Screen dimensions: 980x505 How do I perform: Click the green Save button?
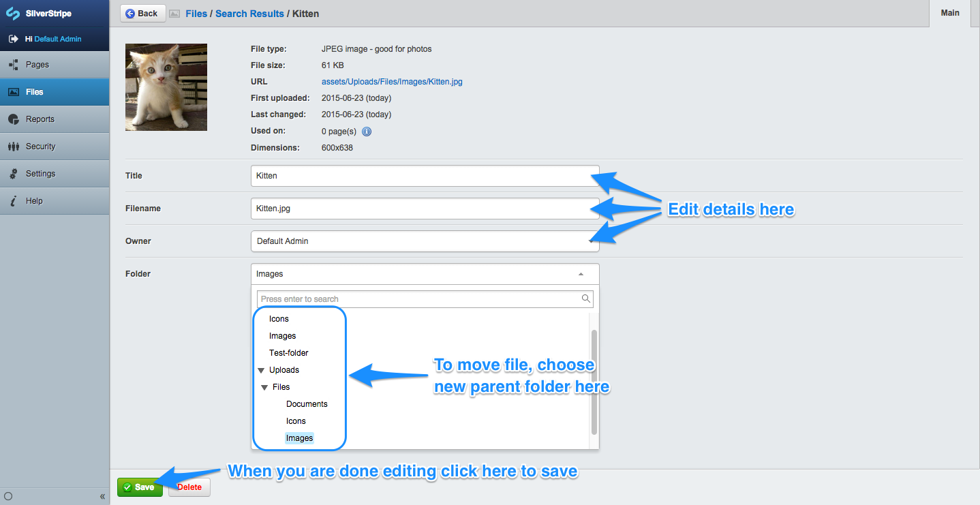pyautogui.click(x=140, y=487)
